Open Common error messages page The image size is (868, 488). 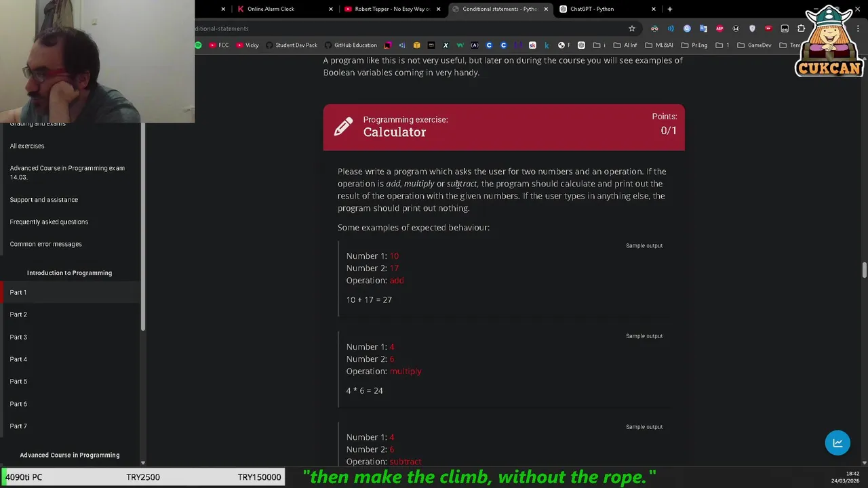tap(45, 244)
